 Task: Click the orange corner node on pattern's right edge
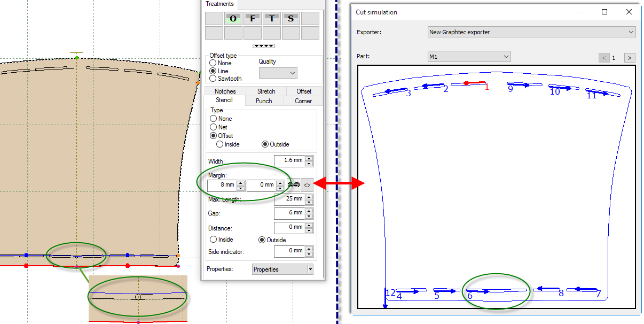coord(198,82)
